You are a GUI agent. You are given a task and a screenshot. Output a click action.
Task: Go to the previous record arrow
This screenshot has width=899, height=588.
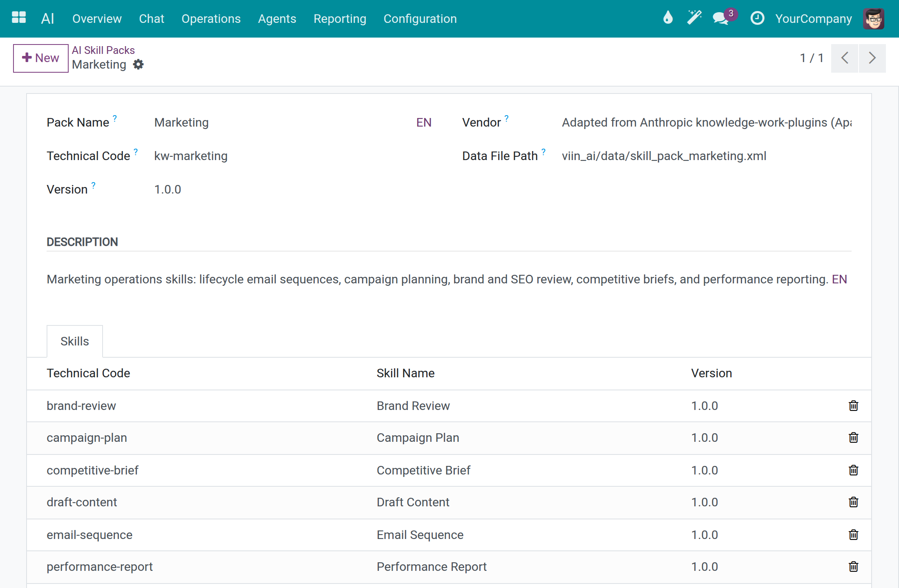(x=845, y=58)
